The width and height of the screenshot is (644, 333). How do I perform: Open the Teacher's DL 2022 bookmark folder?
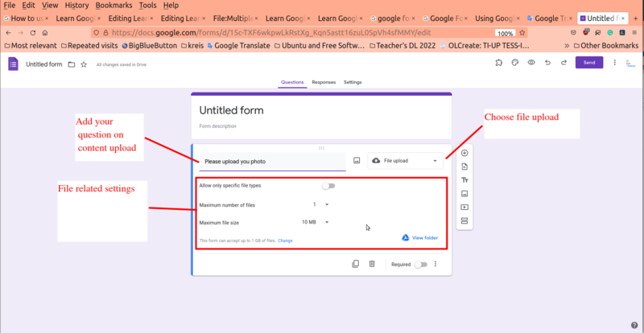pyautogui.click(x=402, y=46)
